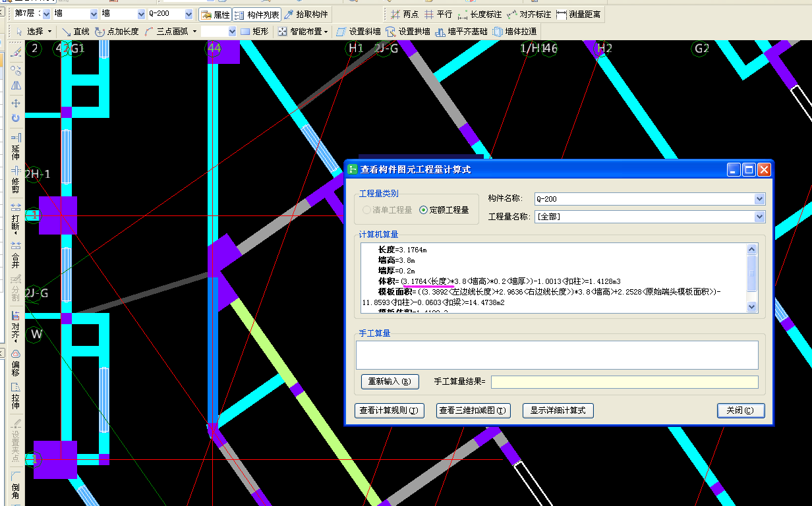Activate the 拾取构件 pick component tool
Viewport: 812px width, 506px height.
[x=306, y=14]
